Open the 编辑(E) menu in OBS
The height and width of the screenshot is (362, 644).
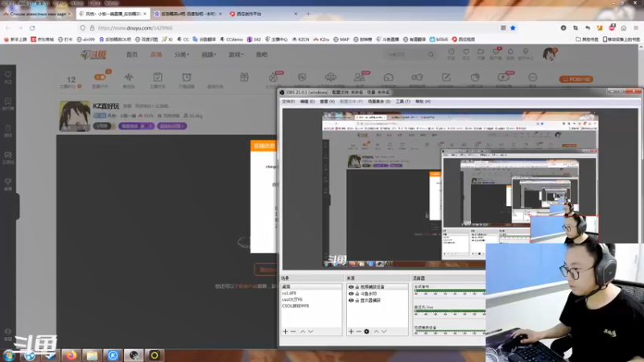(308, 101)
